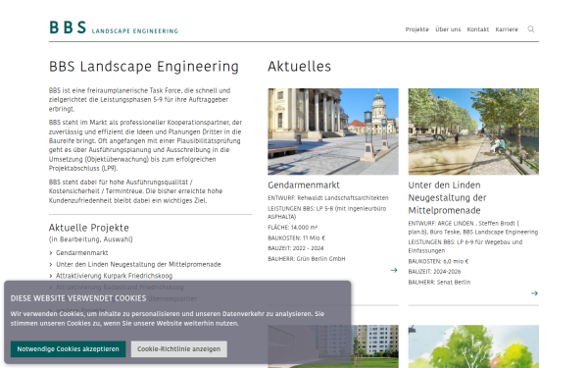The image size is (588, 368).
Task: Select text FLÄCHE: 14.000 m²
Action: (x=292, y=228)
